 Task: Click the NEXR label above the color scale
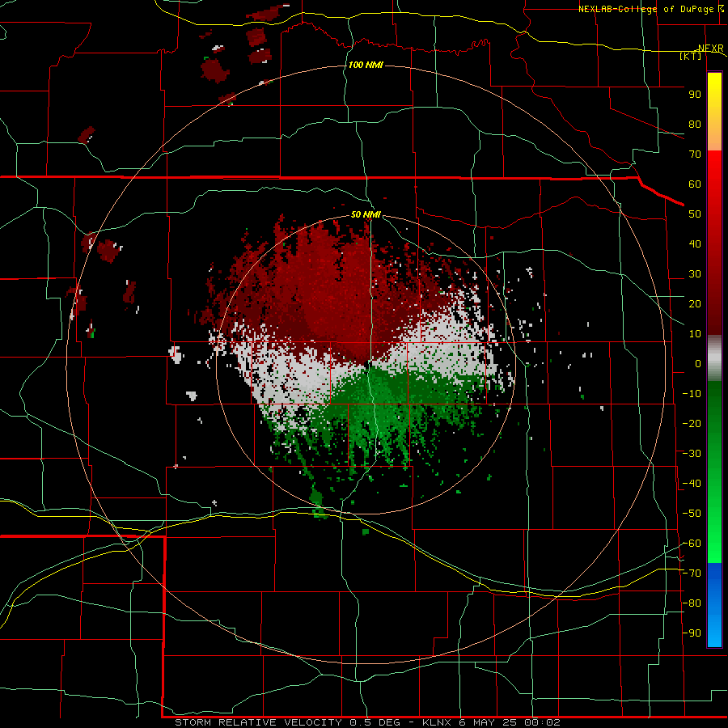(x=711, y=49)
